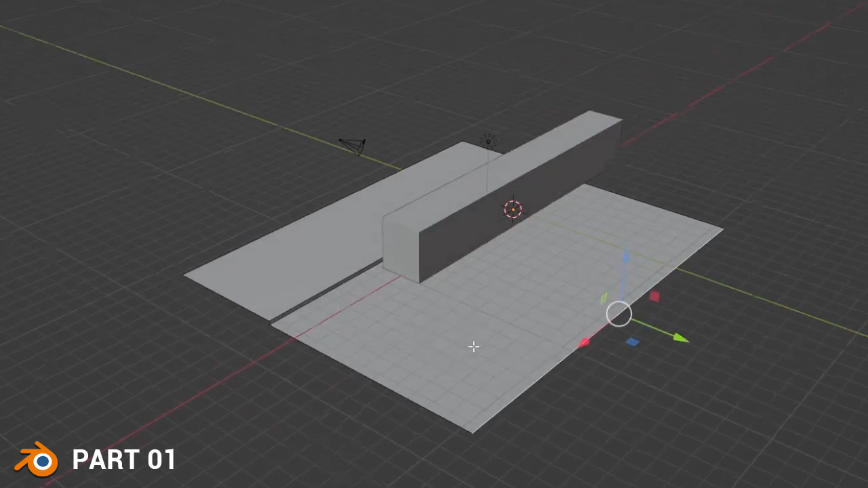Select the dashed sphere empty above the beam
This screenshot has height=488, width=868.
coord(488,142)
